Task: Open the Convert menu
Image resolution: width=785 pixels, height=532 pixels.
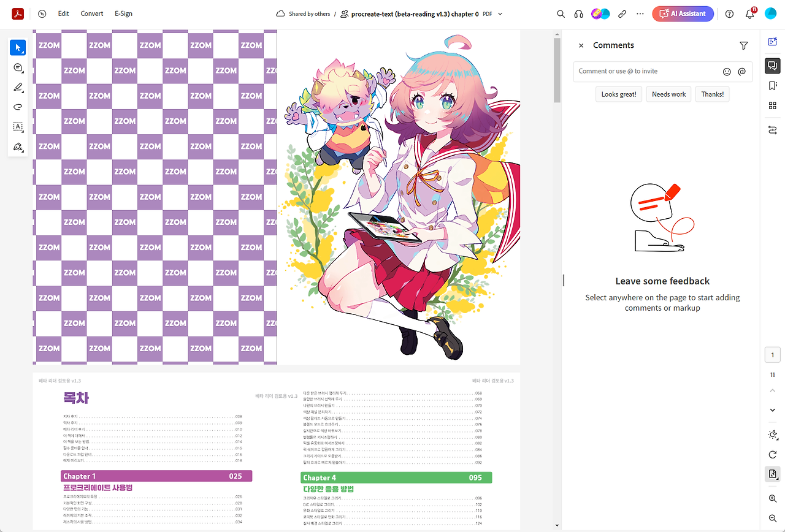Action: (91, 13)
